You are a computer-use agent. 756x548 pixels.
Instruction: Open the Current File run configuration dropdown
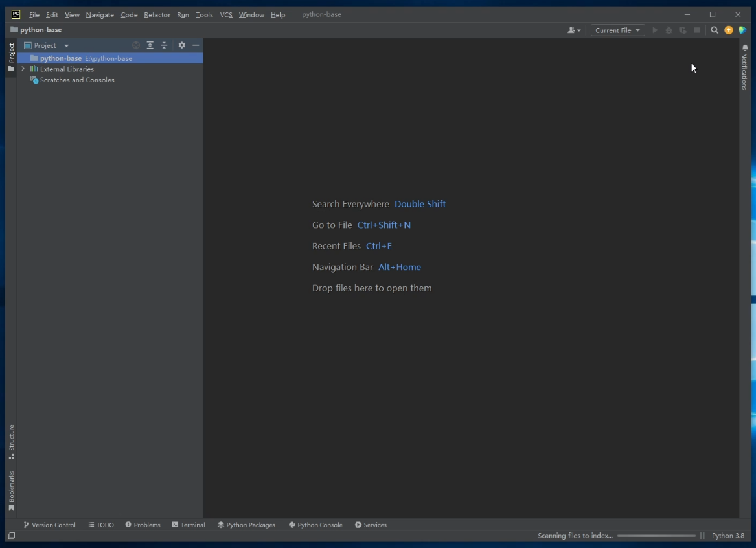tap(616, 30)
